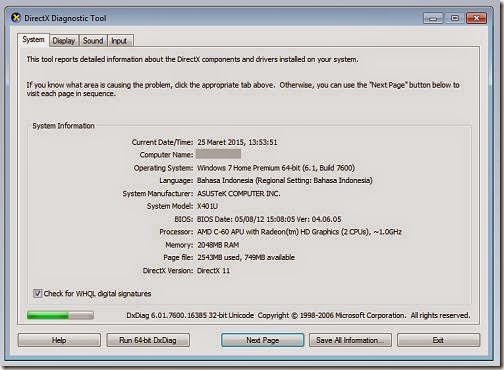504x370 pixels.
Task: Click the 'System Information' group label
Action: tap(63, 126)
